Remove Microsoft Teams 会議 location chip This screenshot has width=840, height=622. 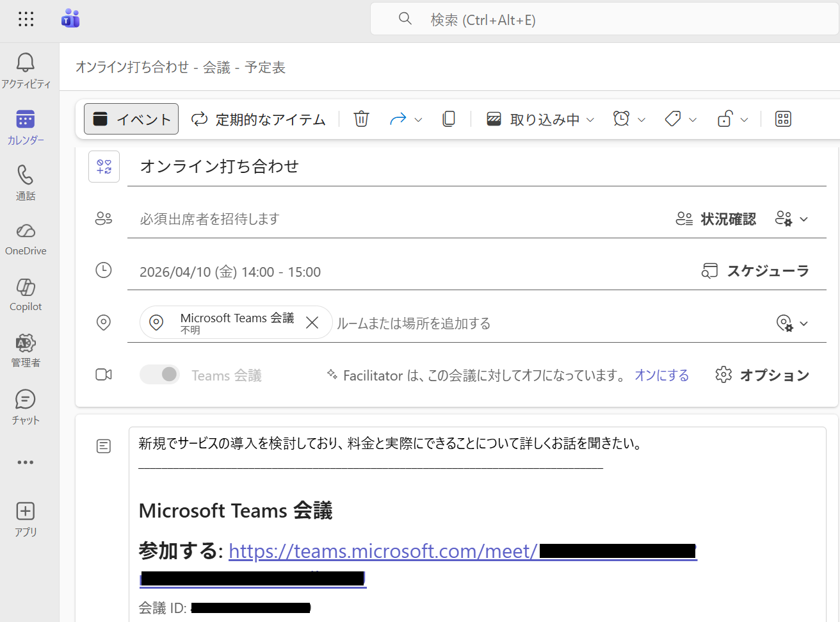pos(312,322)
